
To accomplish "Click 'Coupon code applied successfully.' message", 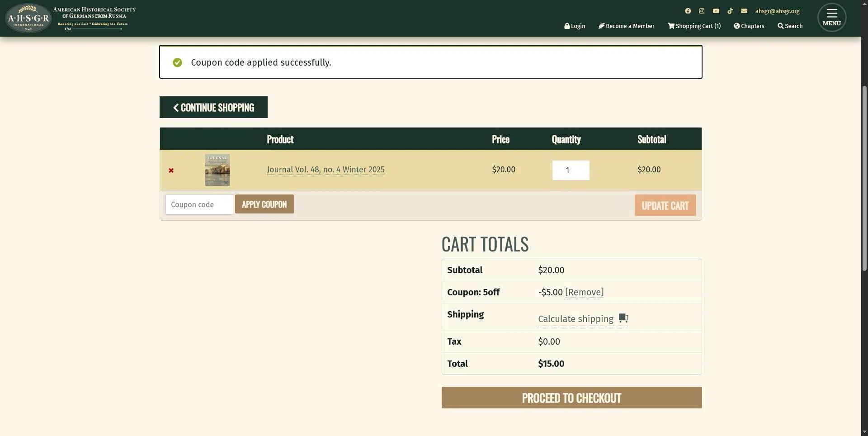I will click(261, 62).
